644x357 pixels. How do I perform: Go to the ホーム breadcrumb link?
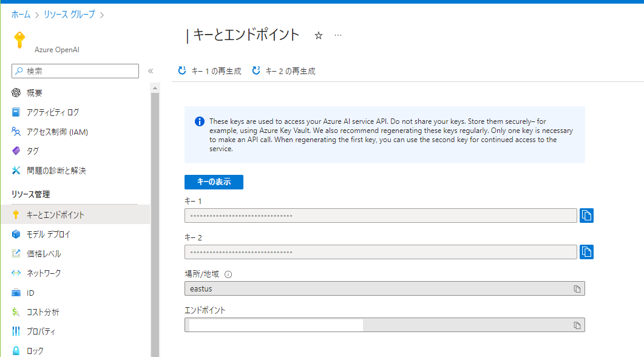(21, 15)
